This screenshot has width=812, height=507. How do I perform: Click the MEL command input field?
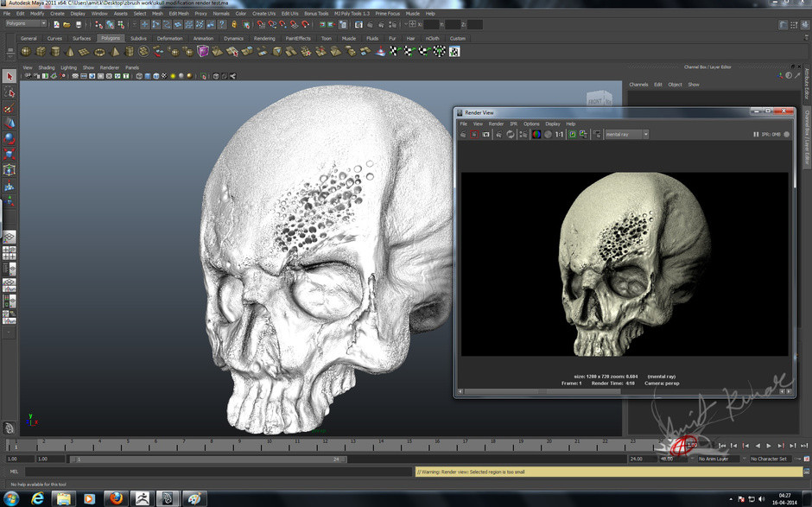click(216, 472)
